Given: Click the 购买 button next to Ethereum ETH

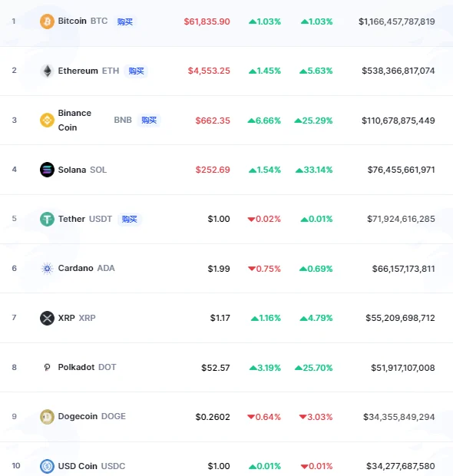Looking at the screenshot, I should click(136, 71).
